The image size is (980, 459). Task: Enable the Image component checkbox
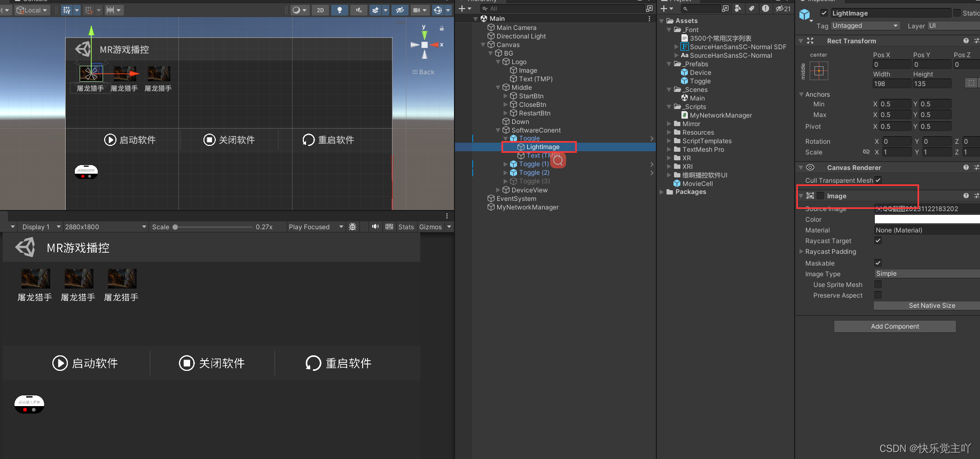pos(820,196)
